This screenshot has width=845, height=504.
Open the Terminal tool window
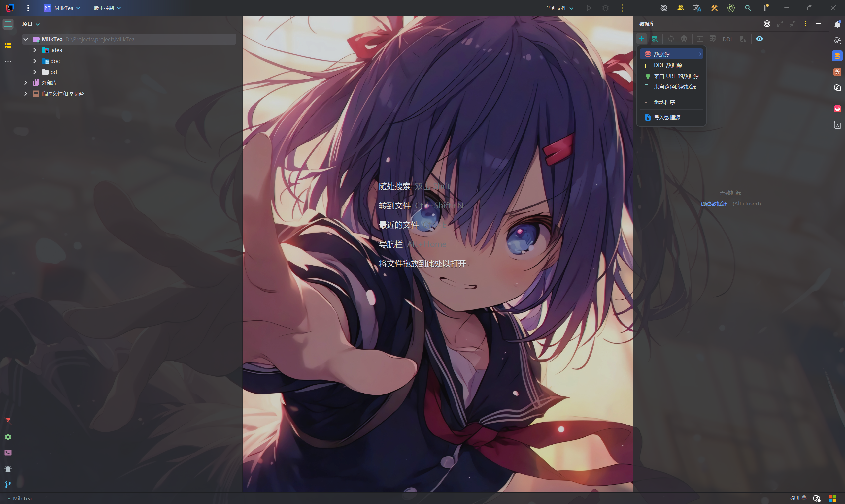point(8,453)
